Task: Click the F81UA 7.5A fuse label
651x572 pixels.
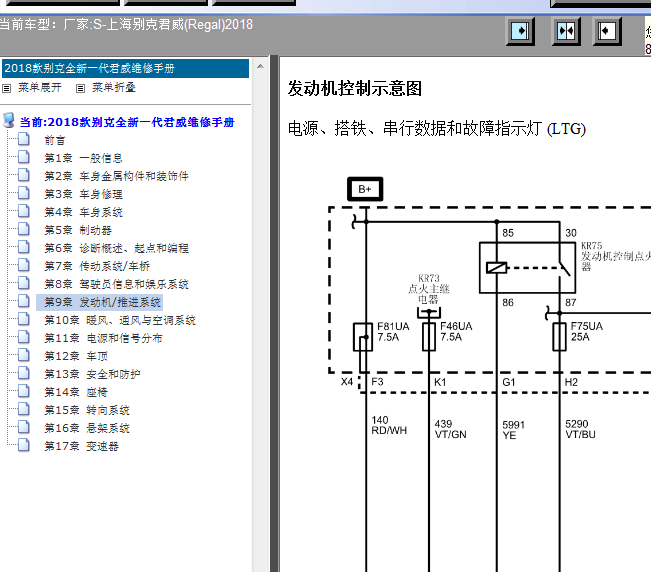Action: tap(393, 332)
